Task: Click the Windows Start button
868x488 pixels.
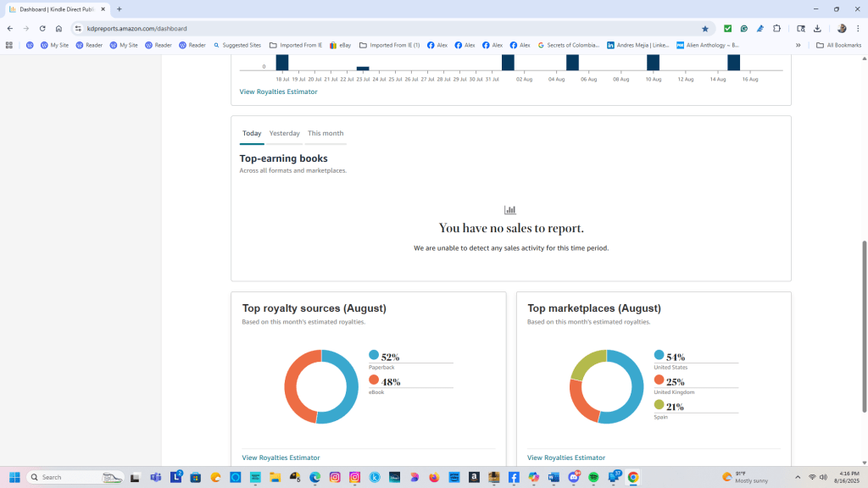Action: coord(14,477)
